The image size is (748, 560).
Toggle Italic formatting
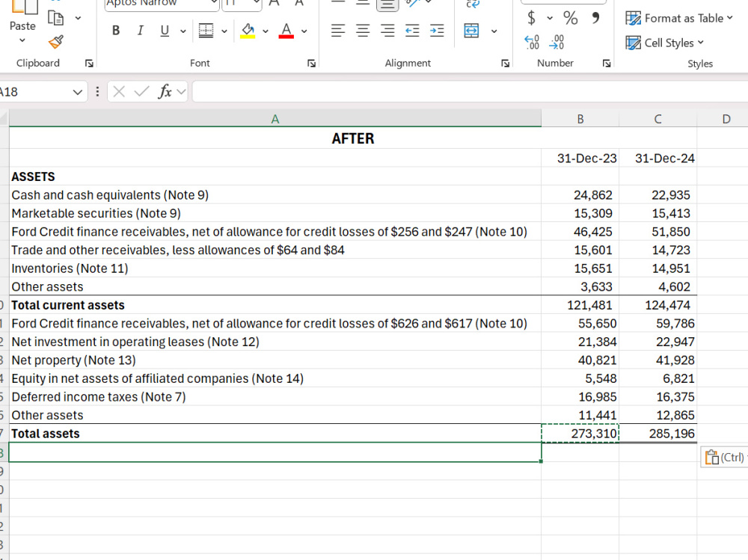[140, 31]
